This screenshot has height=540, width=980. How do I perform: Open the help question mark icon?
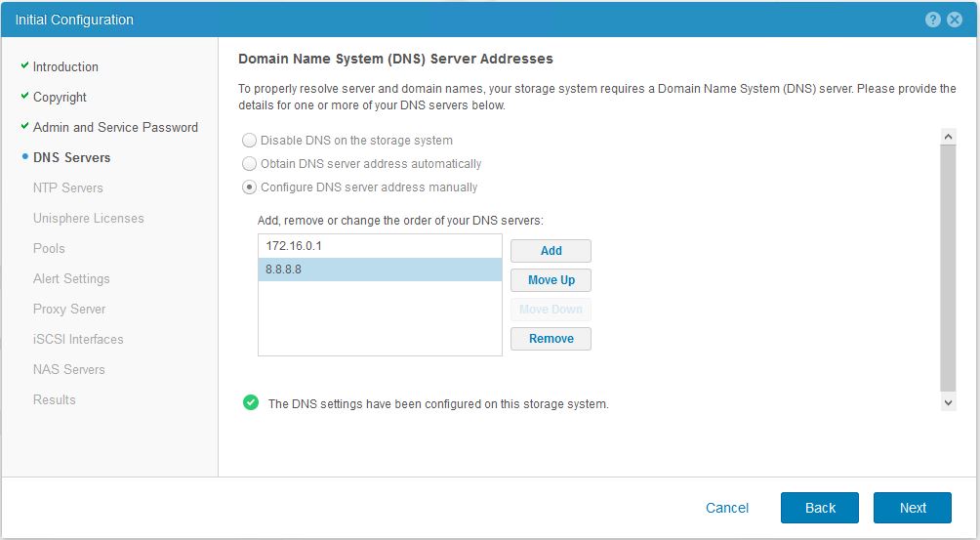pyautogui.click(x=932, y=20)
